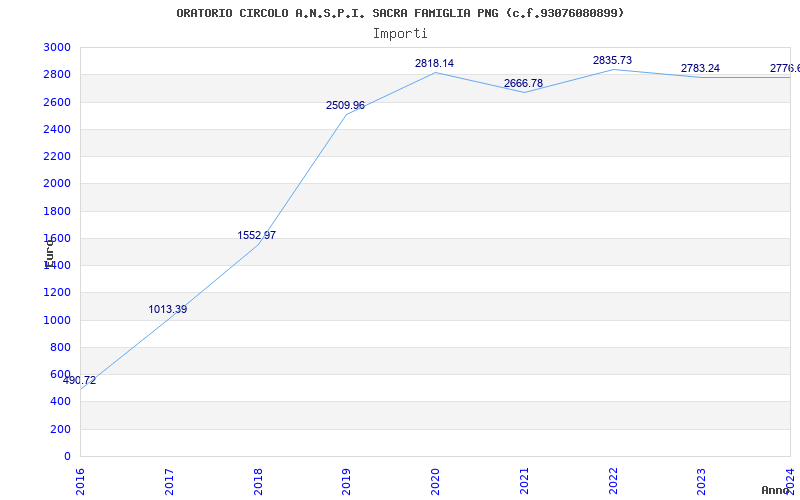800x500 pixels.
Task: Click x-axis year 2020
Action: [435, 482]
